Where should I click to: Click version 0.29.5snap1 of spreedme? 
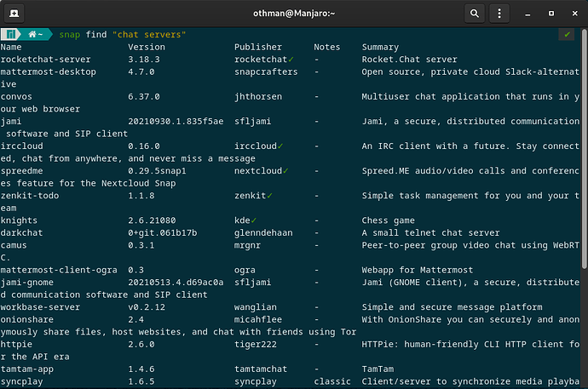[x=157, y=171]
